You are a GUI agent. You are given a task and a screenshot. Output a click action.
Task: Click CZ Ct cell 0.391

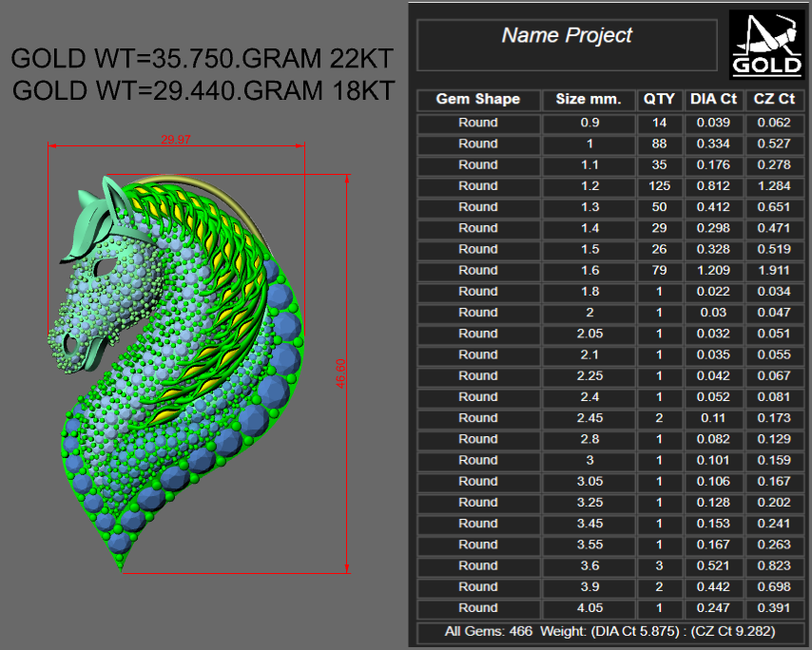click(x=774, y=608)
